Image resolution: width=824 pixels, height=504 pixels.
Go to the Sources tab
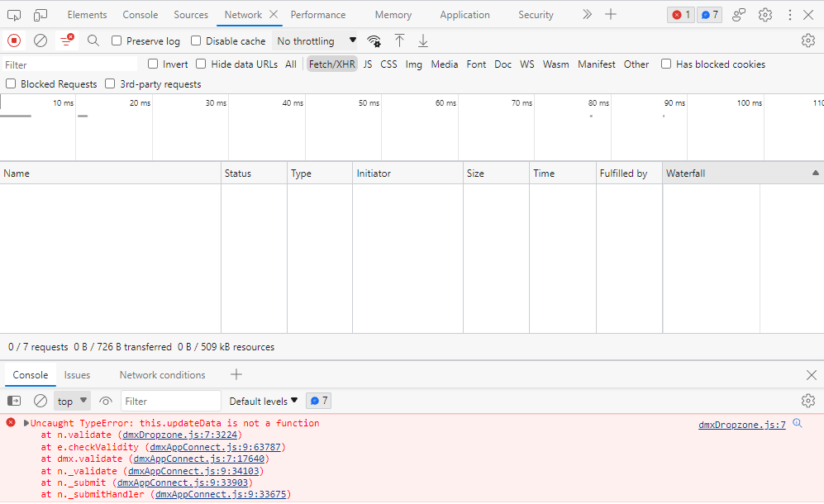click(x=191, y=15)
